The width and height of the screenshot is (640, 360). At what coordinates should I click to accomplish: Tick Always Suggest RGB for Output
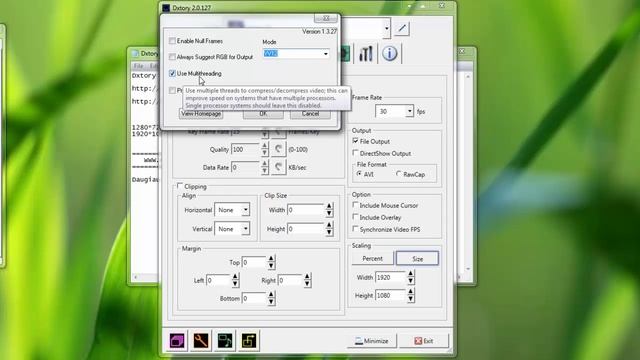172,57
